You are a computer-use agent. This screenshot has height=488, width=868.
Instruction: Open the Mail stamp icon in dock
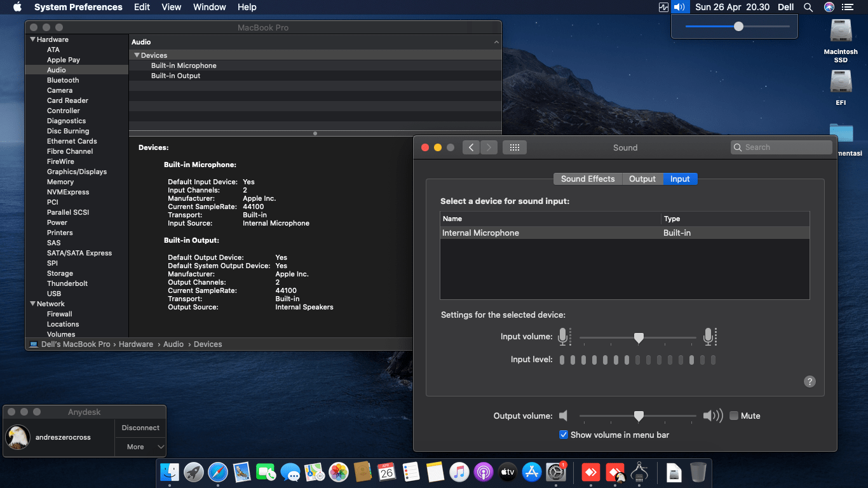[242, 472]
